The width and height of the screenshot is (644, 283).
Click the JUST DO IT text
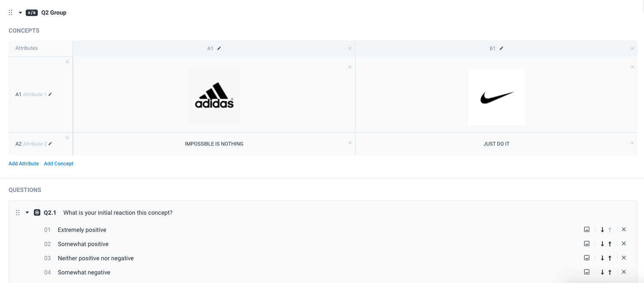tap(497, 144)
